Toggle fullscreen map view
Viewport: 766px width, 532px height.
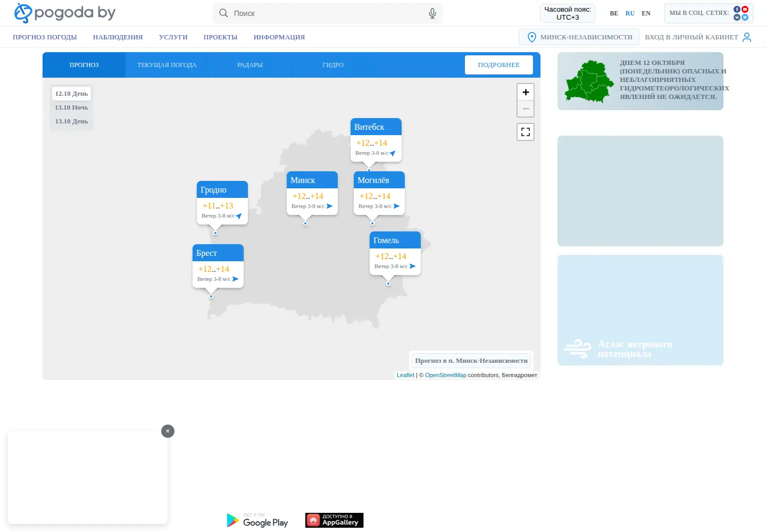tap(526, 132)
